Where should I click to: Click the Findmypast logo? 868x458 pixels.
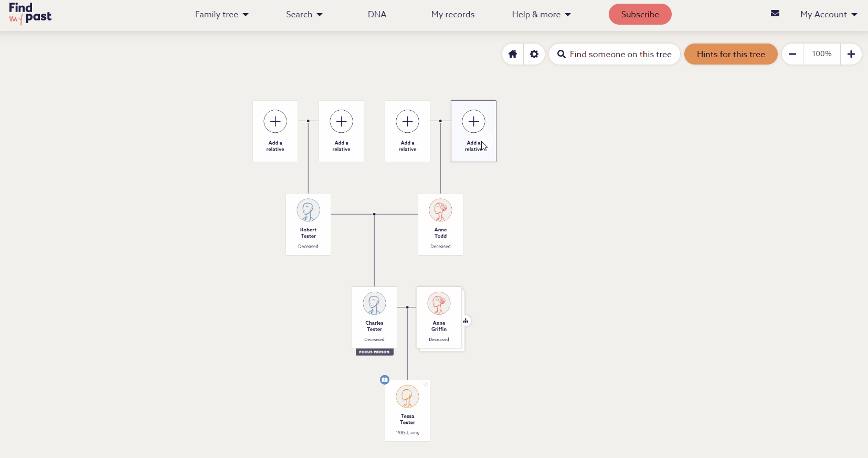pyautogui.click(x=30, y=14)
